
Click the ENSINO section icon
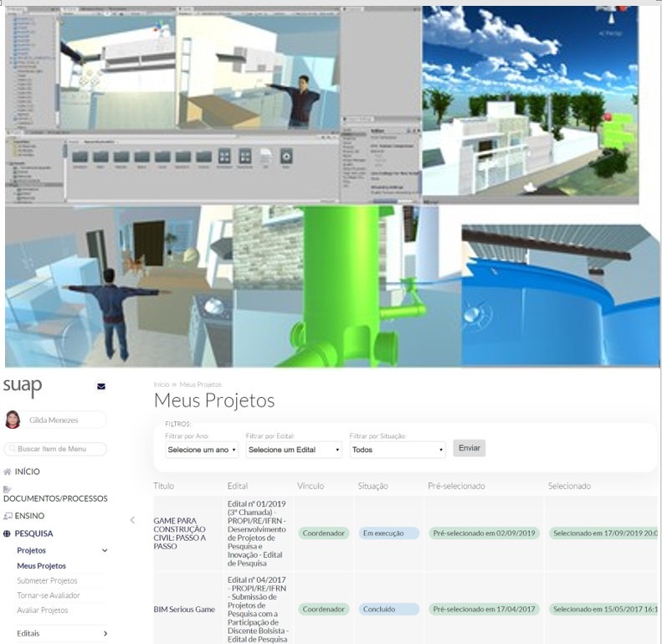coord(8,516)
